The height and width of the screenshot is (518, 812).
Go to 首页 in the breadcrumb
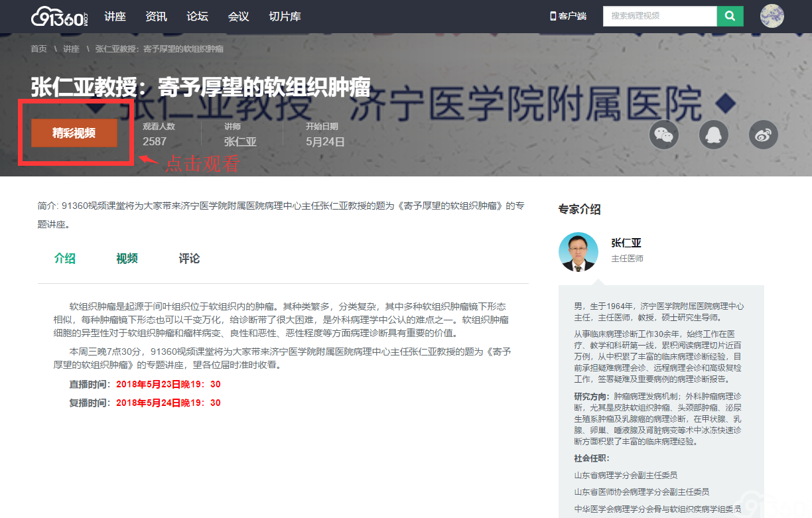38,49
